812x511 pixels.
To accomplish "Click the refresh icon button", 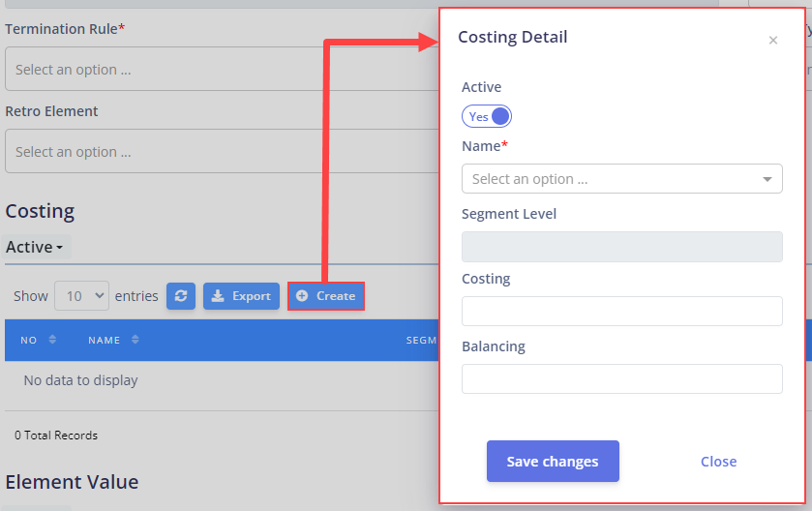I will pos(181,296).
